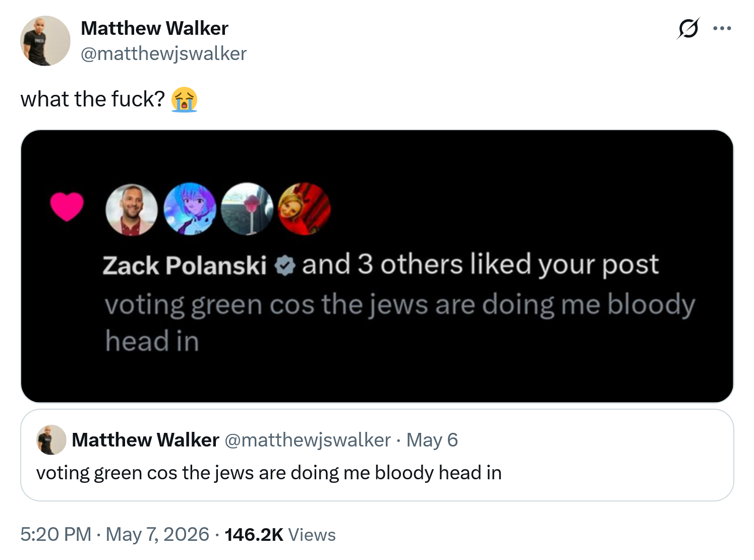Click the blonde woman on red avatar
Image resolution: width=754 pixels, height=560 pixels.
304,209
